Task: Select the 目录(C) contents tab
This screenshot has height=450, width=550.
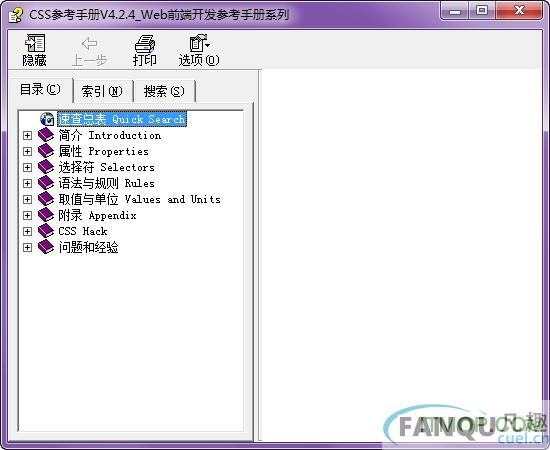Action: click(x=40, y=89)
